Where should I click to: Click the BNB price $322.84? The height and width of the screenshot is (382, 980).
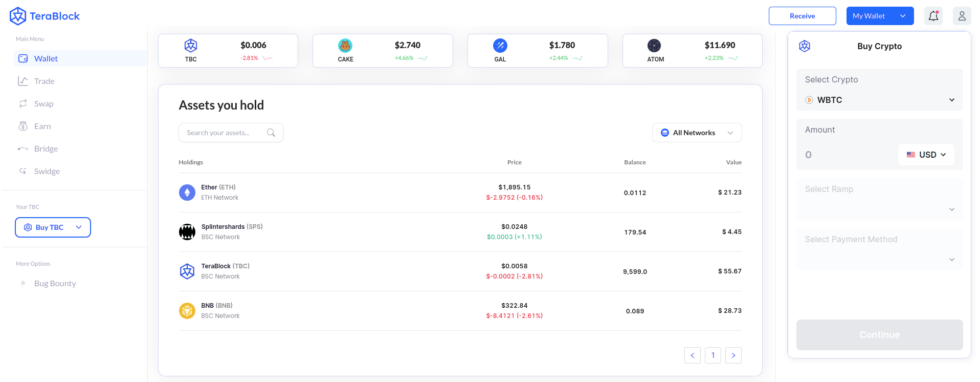coord(515,306)
